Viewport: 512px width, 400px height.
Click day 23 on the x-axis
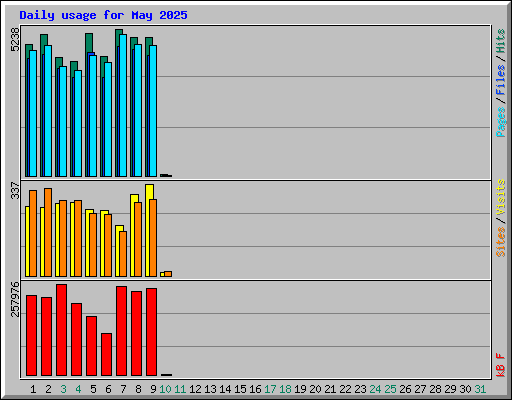tap(360, 389)
